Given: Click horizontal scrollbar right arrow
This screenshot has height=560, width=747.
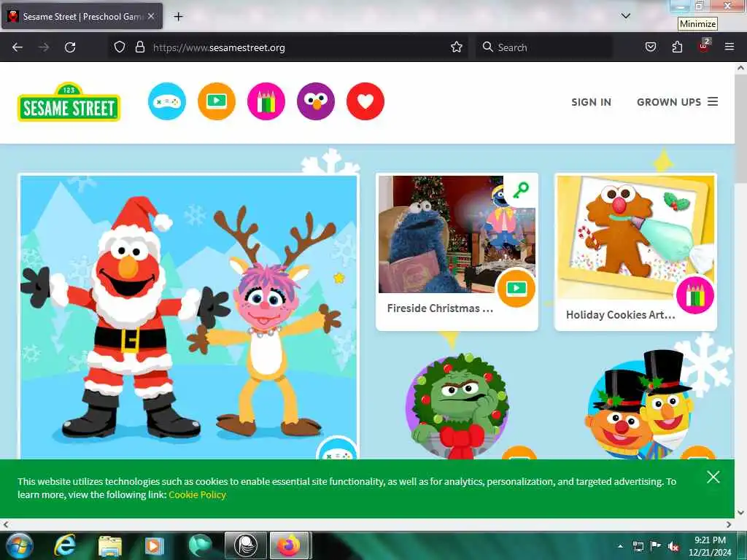Looking at the screenshot, I should click(729, 524).
